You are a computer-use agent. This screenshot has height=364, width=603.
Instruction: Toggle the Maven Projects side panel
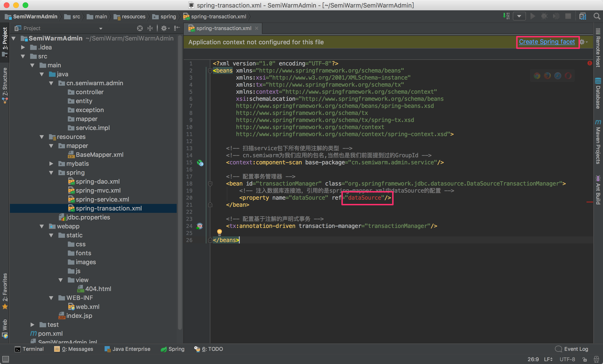[x=598, y=142]
